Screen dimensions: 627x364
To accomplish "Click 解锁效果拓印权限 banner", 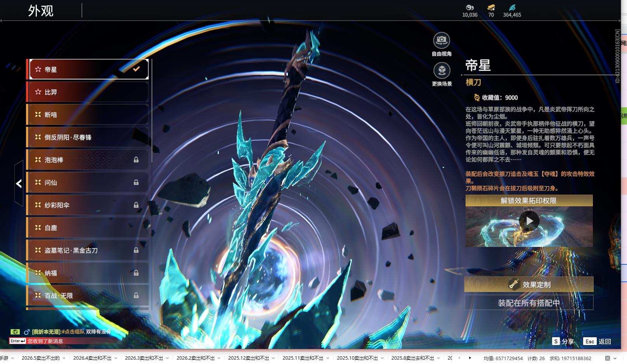I will [529, 200].
